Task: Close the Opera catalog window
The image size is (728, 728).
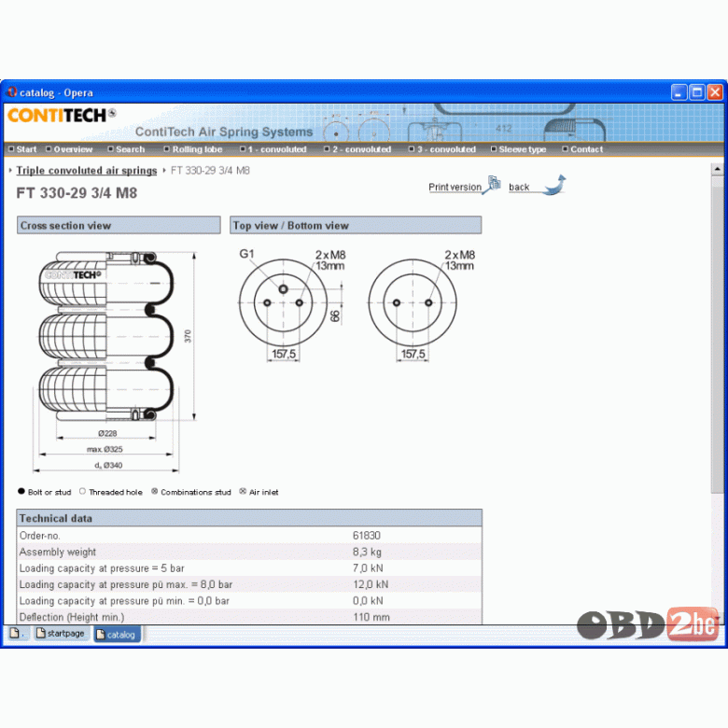Action: [715, 91]
